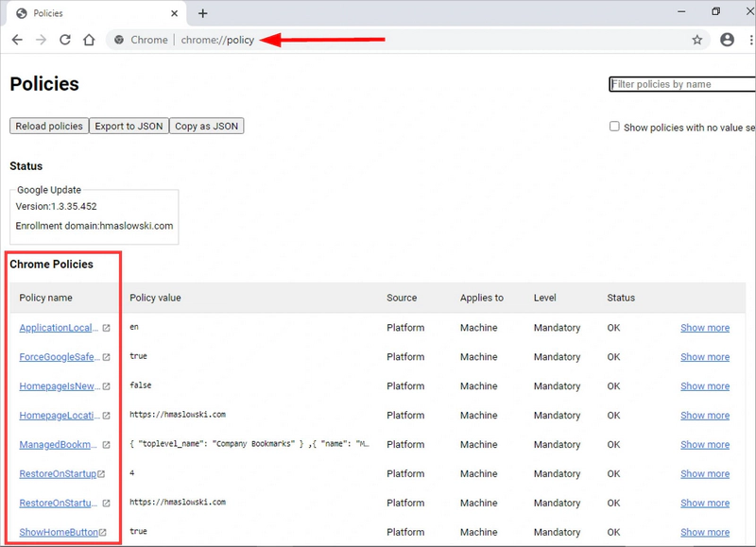The image size is (756, 547).
Task: Click the policy value 'en'
Action: tap(134, 327)
